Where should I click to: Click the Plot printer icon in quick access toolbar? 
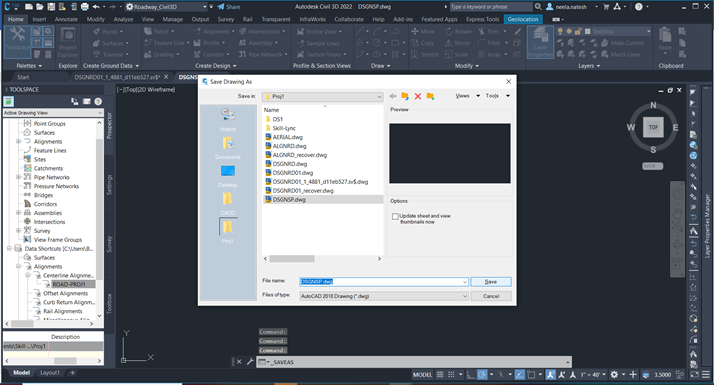click(x=85, y=7)
